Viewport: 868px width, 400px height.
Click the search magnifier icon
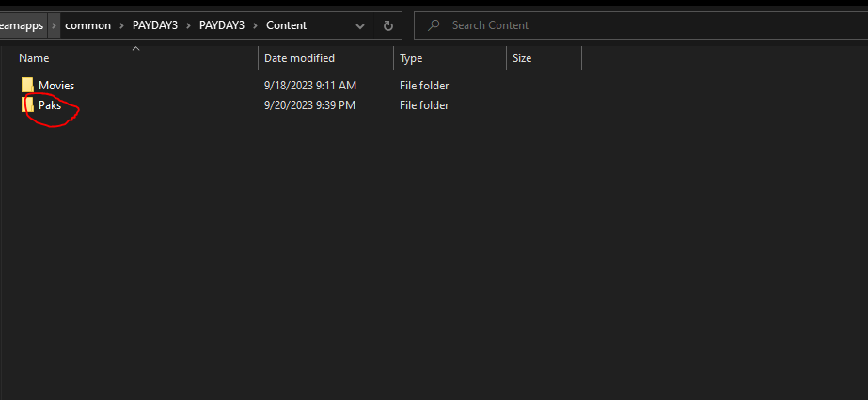pyautogui.click(x=434, y=25)
